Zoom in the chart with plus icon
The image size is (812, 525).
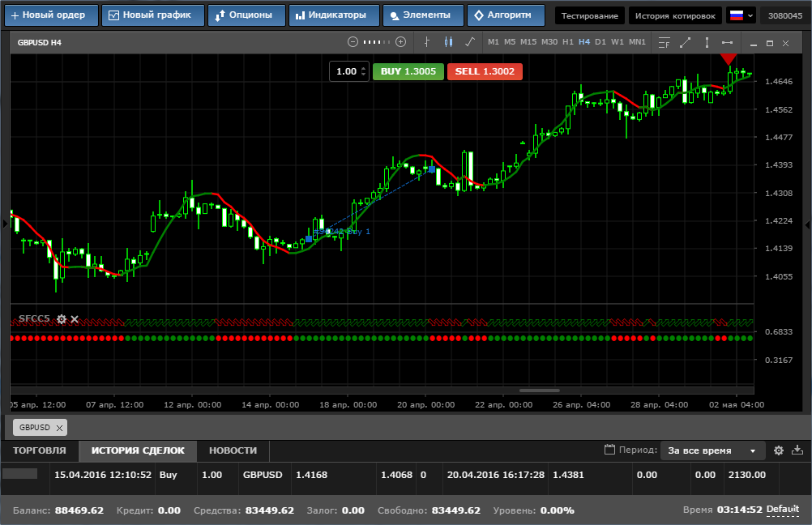[x=401, y=42]
